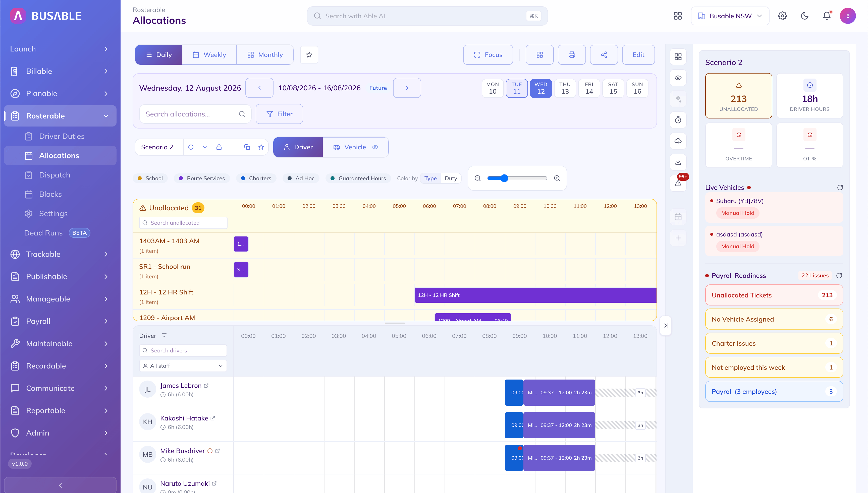Open settings gear in top bar
Image resolution: width=868 pixels, height=493 pixels.
click(x=782, y=16)
